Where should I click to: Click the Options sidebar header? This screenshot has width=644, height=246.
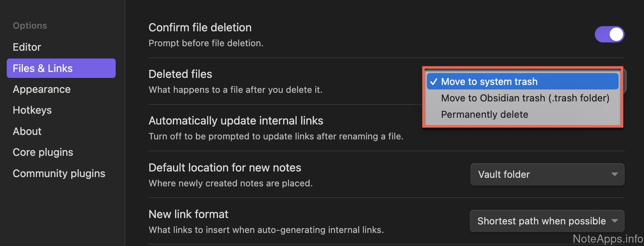[x=30, y=26]
